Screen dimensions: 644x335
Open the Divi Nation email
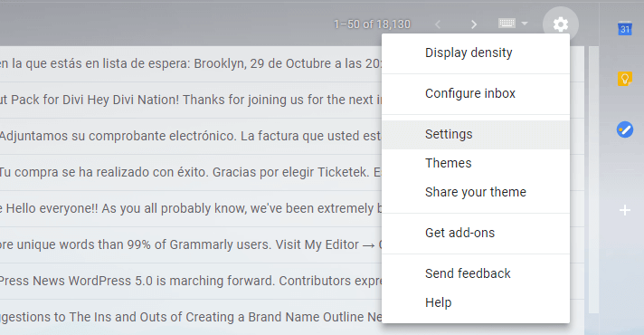point(191,100)
